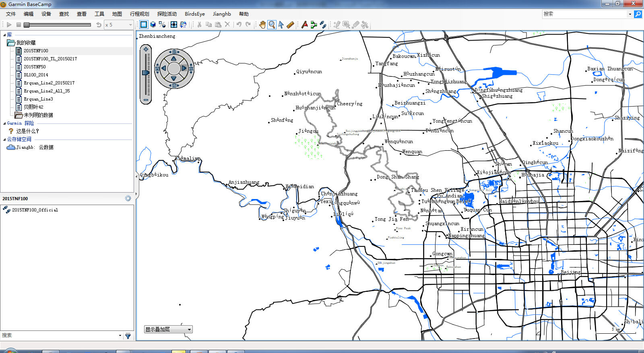
Task: Select the 2D map view icon
Action: coord(144,25)
